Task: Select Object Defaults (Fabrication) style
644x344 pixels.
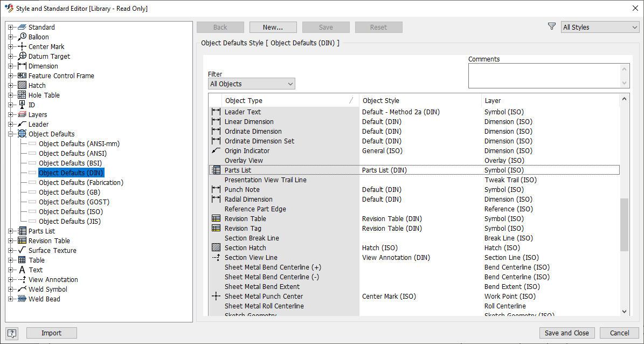Action: 81,182
